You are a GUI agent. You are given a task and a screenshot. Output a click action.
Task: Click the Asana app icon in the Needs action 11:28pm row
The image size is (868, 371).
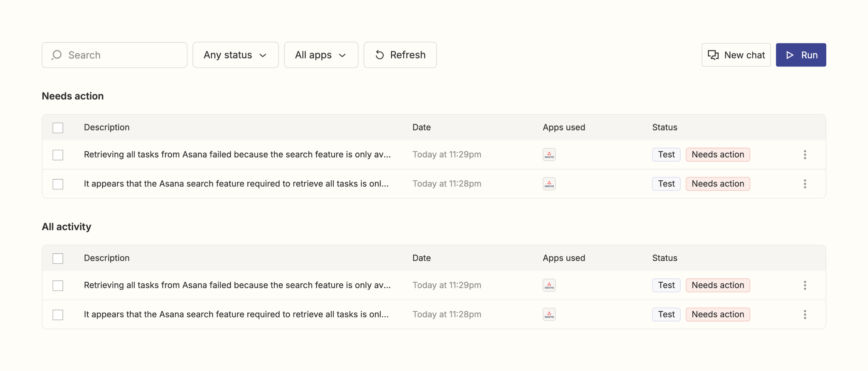coord(549,184)
